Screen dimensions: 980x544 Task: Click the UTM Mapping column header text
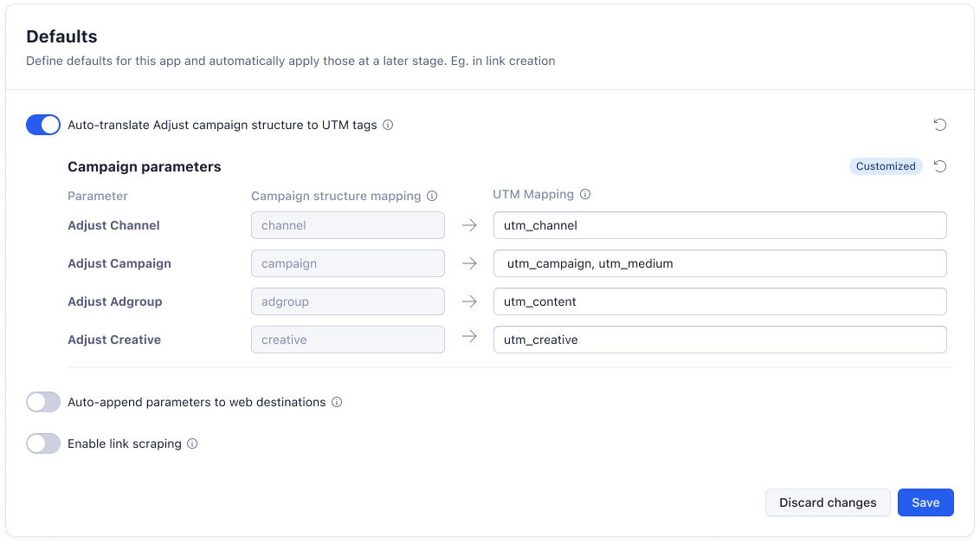pyautogui.click(x=533, y=194)
